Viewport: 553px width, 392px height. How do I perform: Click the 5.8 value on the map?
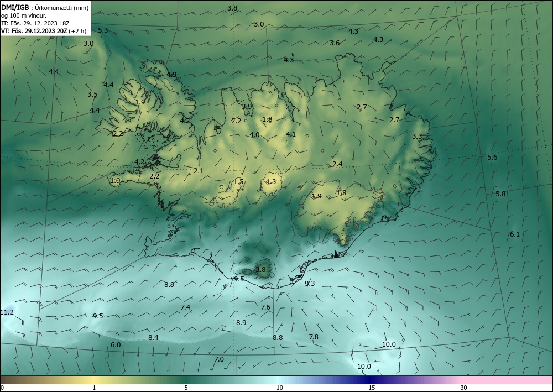click(500, 194)
